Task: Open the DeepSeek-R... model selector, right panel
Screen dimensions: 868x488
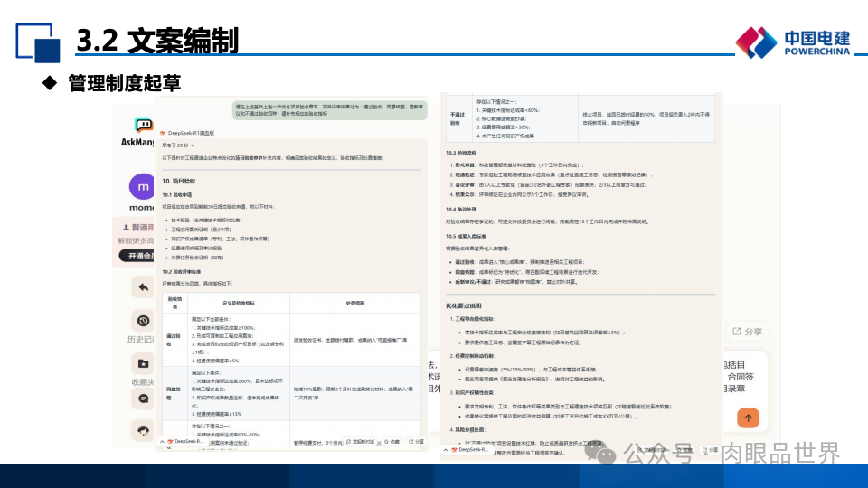Action: (470, 450)
